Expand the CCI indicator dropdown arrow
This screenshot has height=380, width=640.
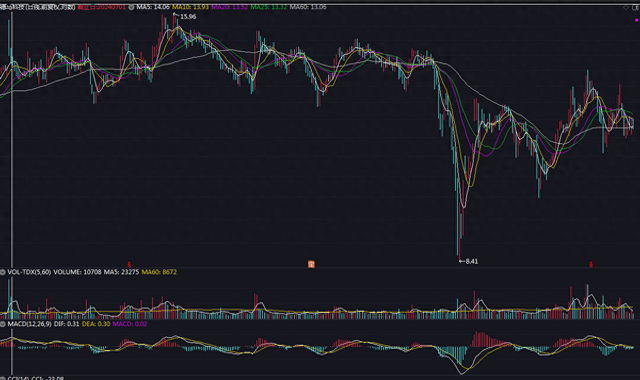click(x=3, y=378)
